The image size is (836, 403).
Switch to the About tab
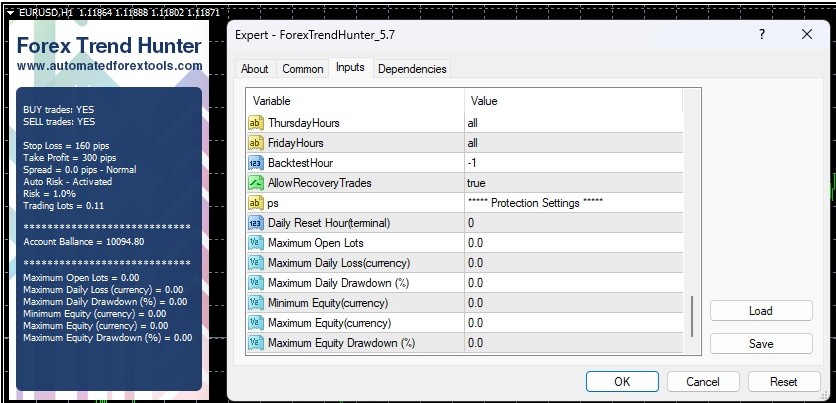[x=255, y=69]
